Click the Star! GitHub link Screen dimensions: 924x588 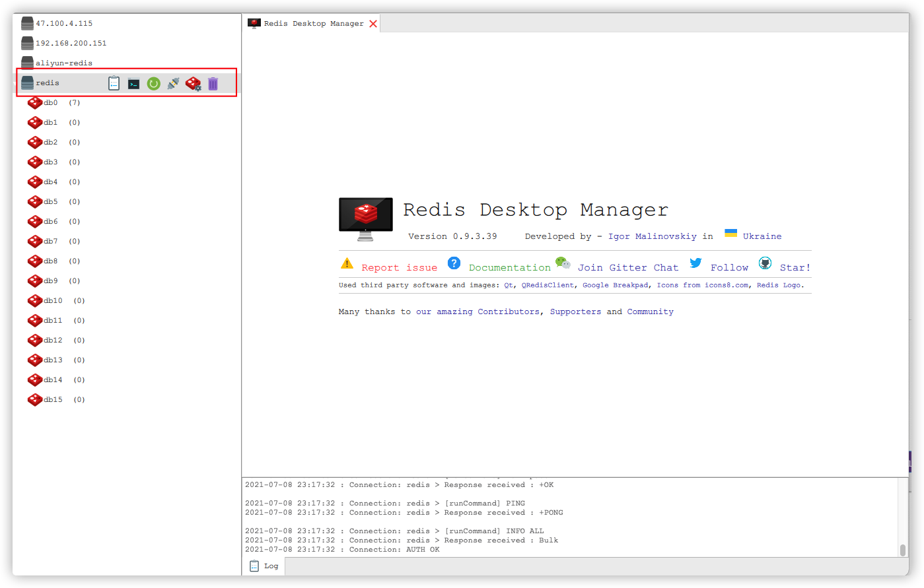click(795, 268)
